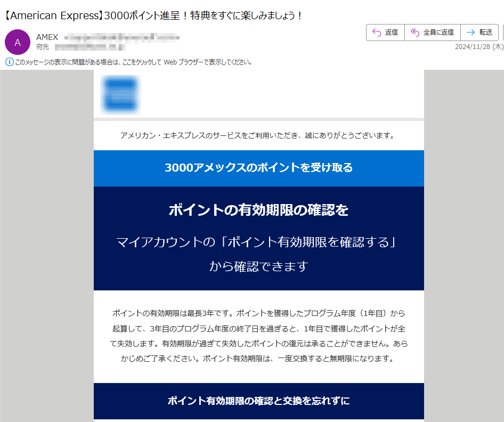Click the info icon beside display warning
Viewport: 504px width, 422px height.
coord(9,62)
